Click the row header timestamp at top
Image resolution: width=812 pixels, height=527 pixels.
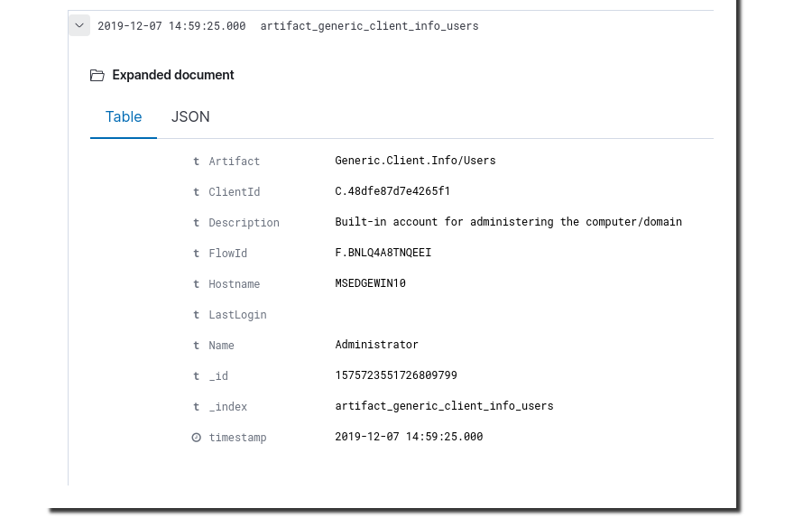pyautogui.click(x=171, y=26)
